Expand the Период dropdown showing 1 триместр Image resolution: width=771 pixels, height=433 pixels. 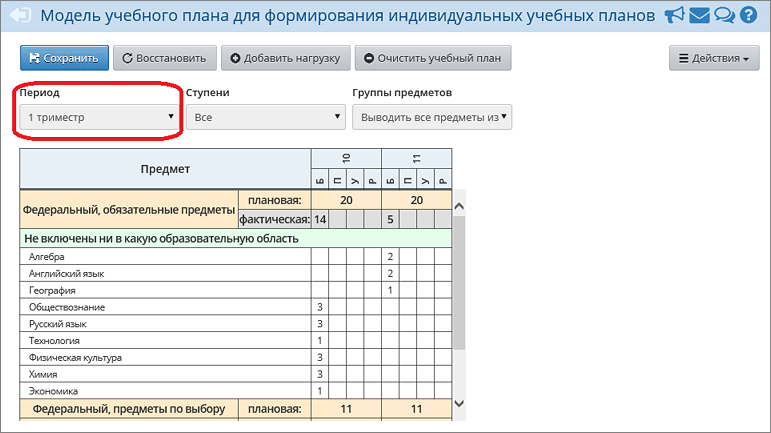pos(99,117)
